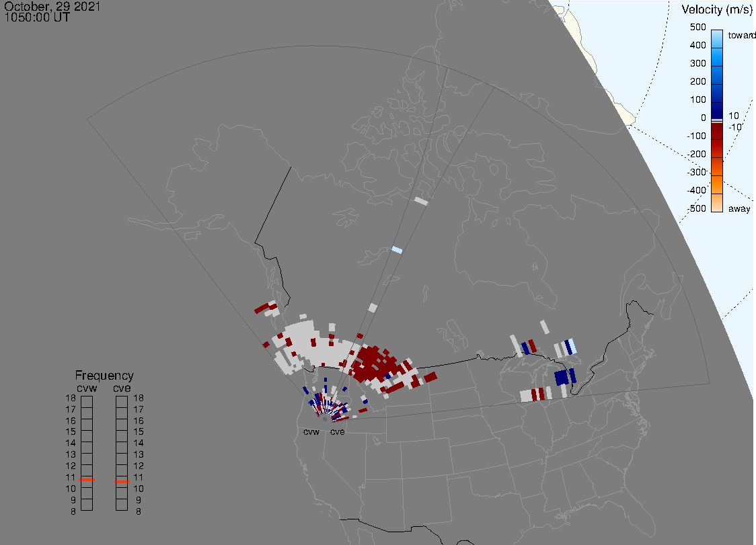Pick the pale peach -400 to -500 colorbar segment

click(x=717, y=203)
